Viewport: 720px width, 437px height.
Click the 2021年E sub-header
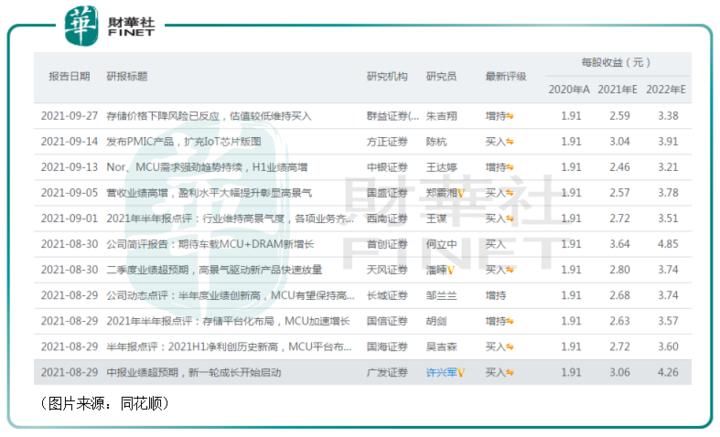(618, 90)
